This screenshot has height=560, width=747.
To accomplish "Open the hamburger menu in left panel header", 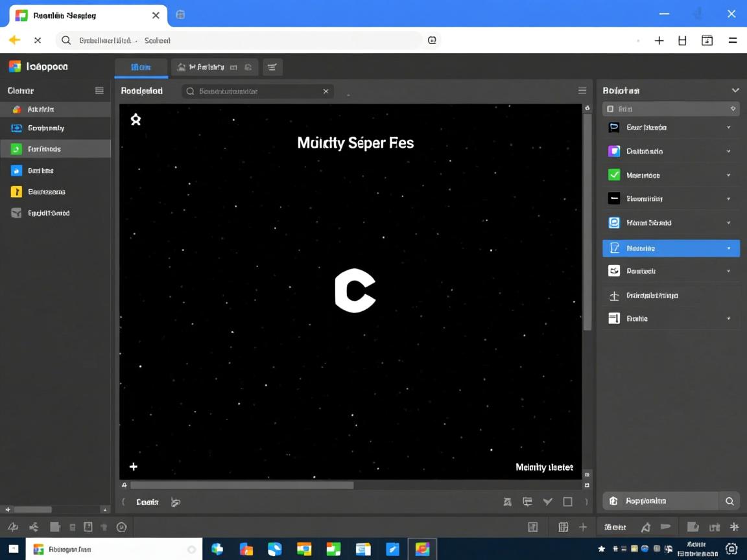I will (99, 91).
